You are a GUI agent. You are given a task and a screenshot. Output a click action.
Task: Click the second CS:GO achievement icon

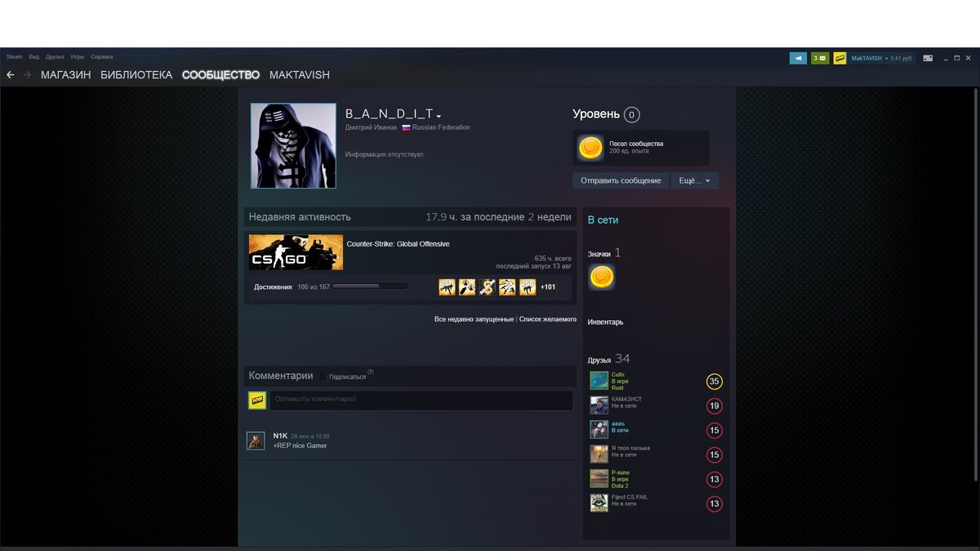[x=467, y=287]
